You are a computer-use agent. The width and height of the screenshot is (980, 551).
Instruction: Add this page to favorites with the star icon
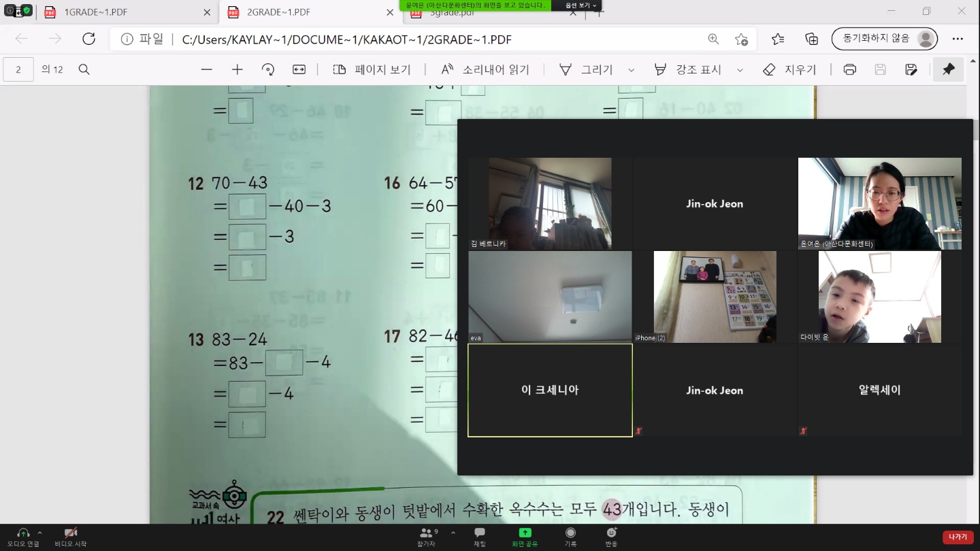coord(741,39)
